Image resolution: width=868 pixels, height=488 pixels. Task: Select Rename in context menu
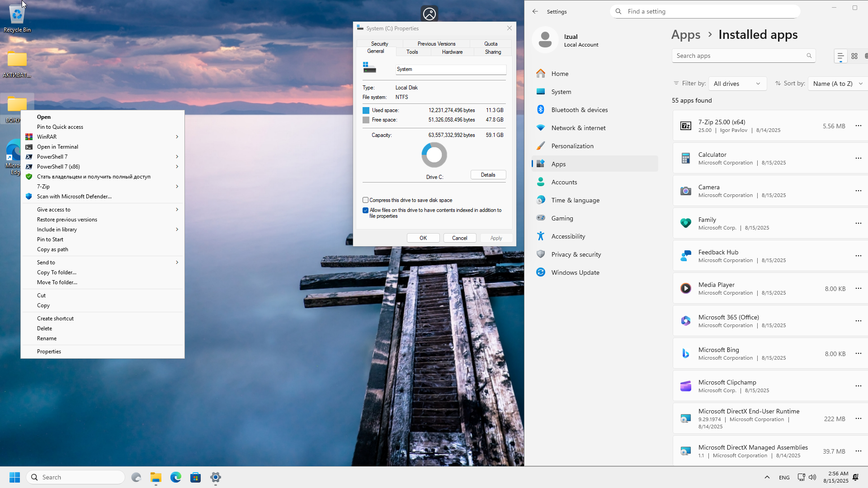coord(103,338)
